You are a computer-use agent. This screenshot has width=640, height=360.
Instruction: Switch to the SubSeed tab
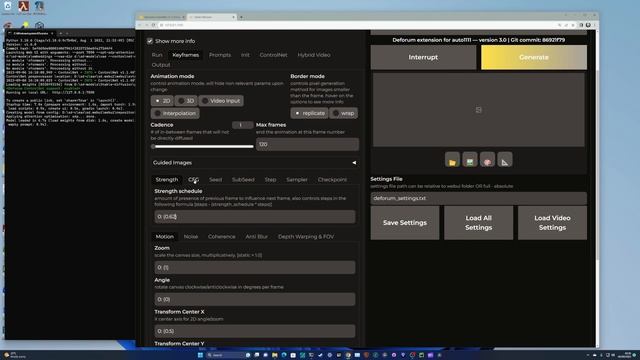point(243,180)
